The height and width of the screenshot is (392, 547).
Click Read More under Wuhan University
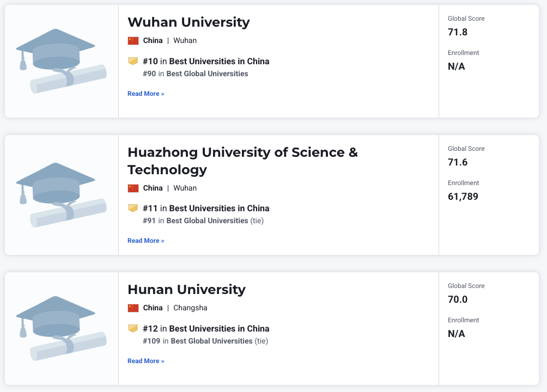(145, 94)
